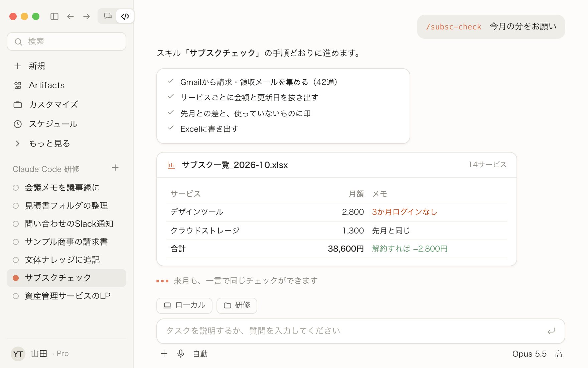The height and width of the screenshot is (368, 588).
Task: Open the 見積書フォルダの整理 session
Action: (66, 206)
